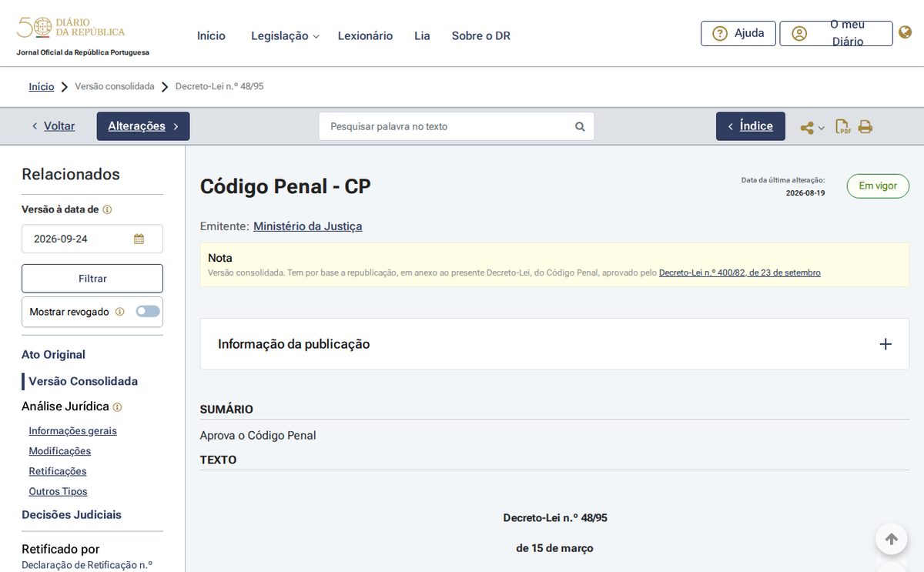Click info icon beside Análise Jurídica

[x=117, y=407]
